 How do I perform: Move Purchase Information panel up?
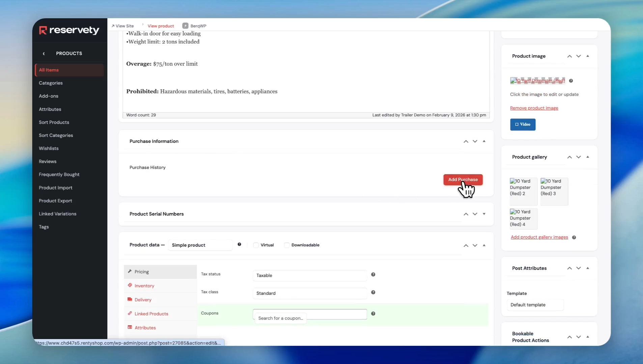point(466,142)
